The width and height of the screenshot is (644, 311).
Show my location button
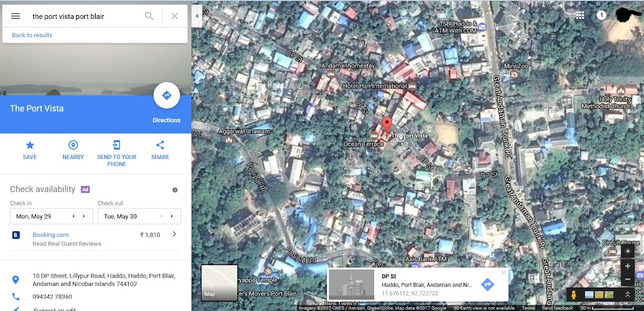tap(628, 251)
